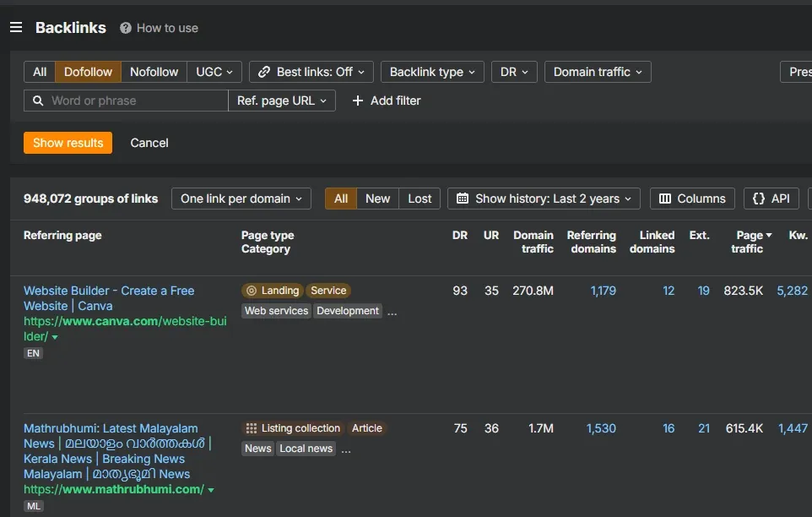Expand the Canva URL dropdown arrow
The image size is (812, 517).
55,337
